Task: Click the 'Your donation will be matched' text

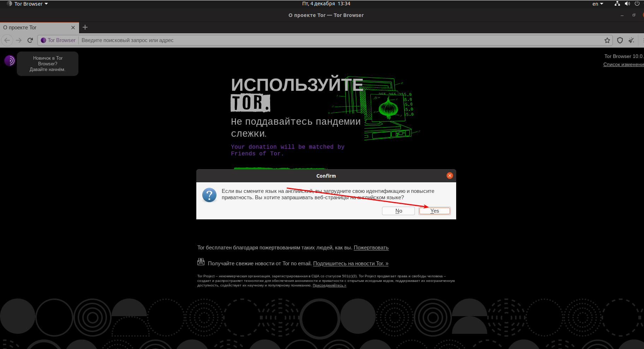Action: (x=288, y=150)
